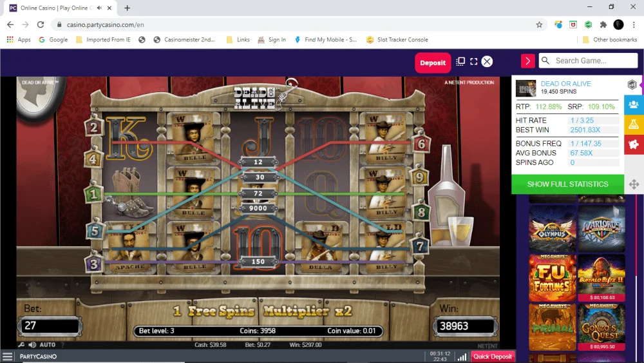Click Quick Deposit button

click(493, 357)
